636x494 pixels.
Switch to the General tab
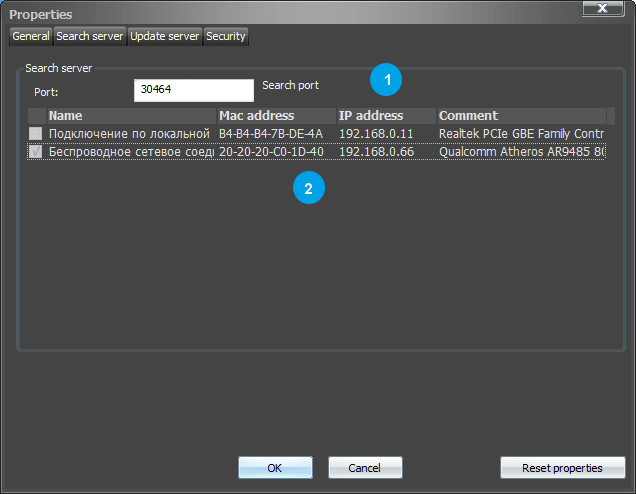pos(31,36)
